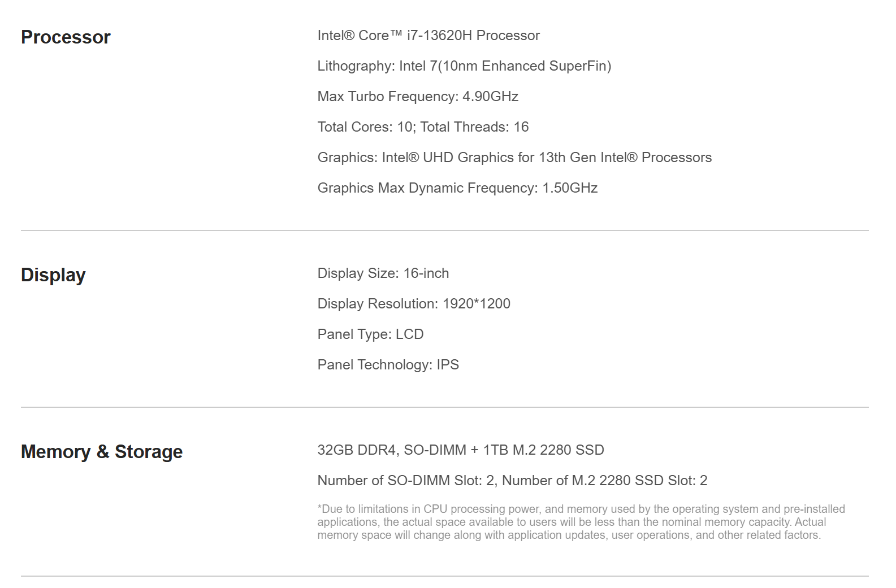896x588 pixels.
Task: Click the Panel Type LCD text
Action: (x=370, y=334)
